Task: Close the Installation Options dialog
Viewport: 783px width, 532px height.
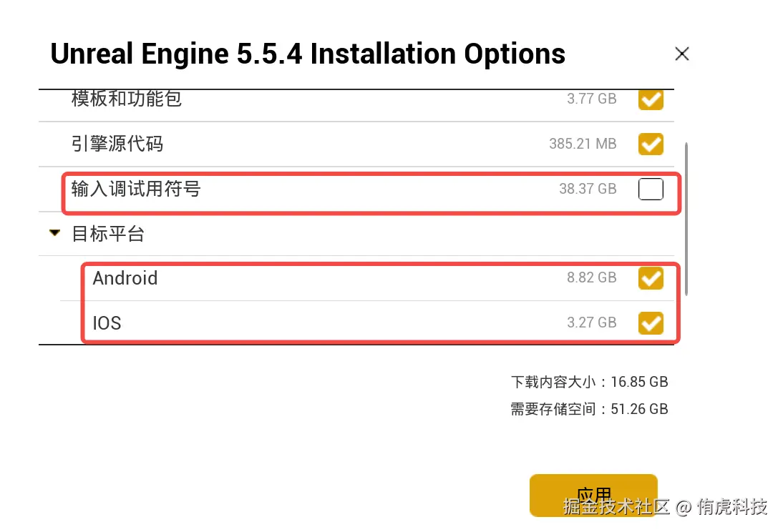Action: [681, 54]
